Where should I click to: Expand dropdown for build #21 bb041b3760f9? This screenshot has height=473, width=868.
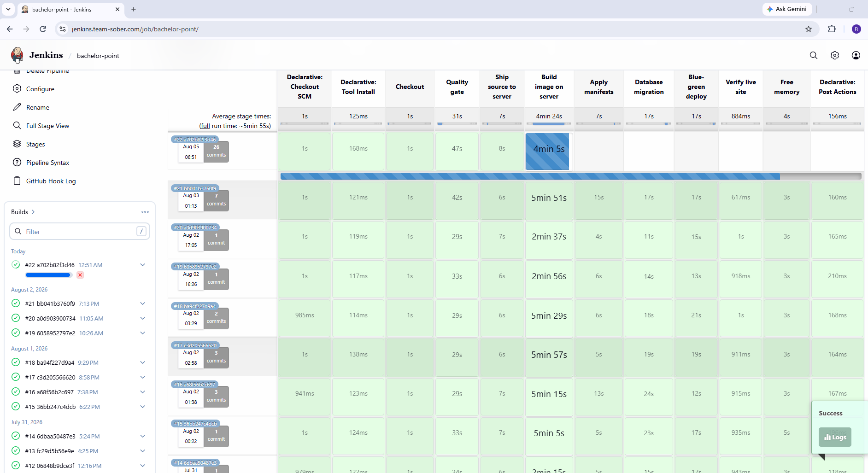pyautogui.click(x=143, y=304)
